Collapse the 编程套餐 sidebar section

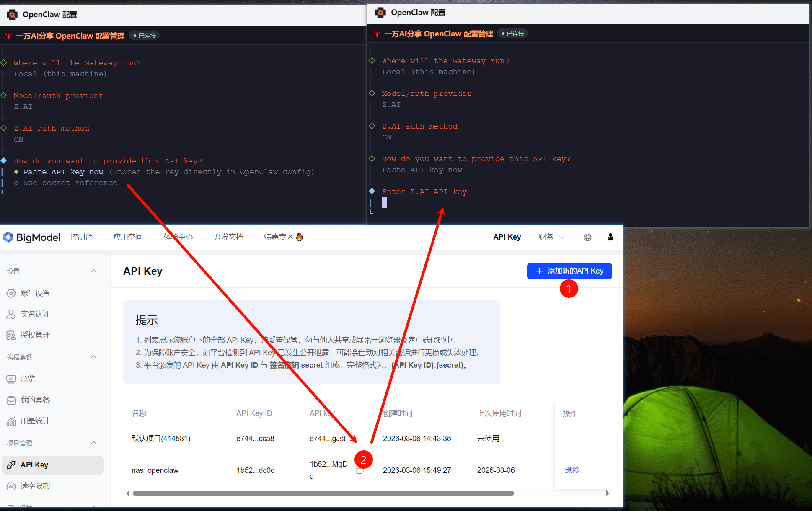[93, 357]
